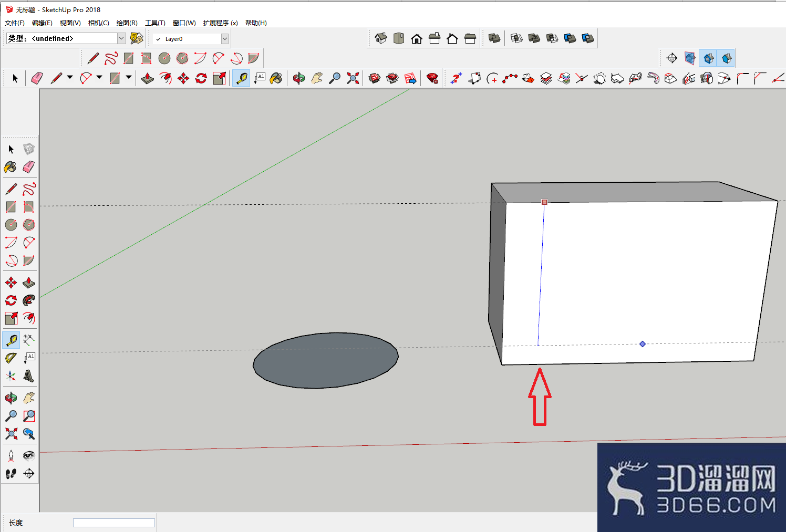Open the 扩展程序(x) menu
This screenshot has width=786, height=532.
(221, 23)
